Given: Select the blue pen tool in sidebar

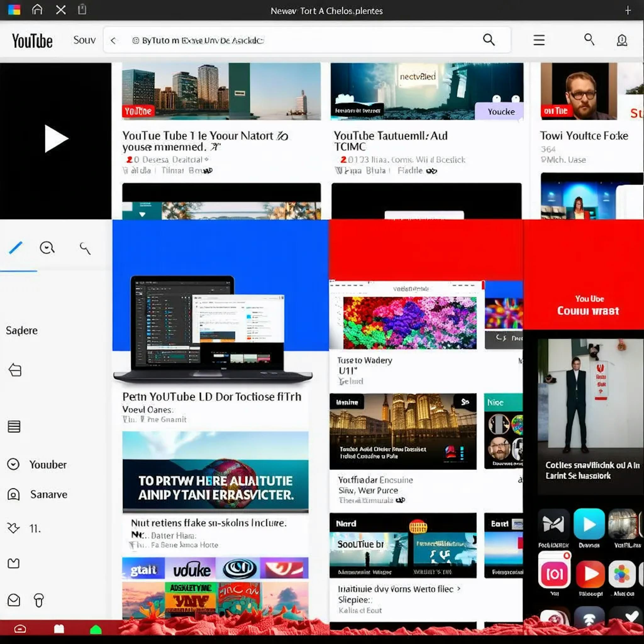Looking at the screenshot, I should pyautogui.click(x=16, y=247).
